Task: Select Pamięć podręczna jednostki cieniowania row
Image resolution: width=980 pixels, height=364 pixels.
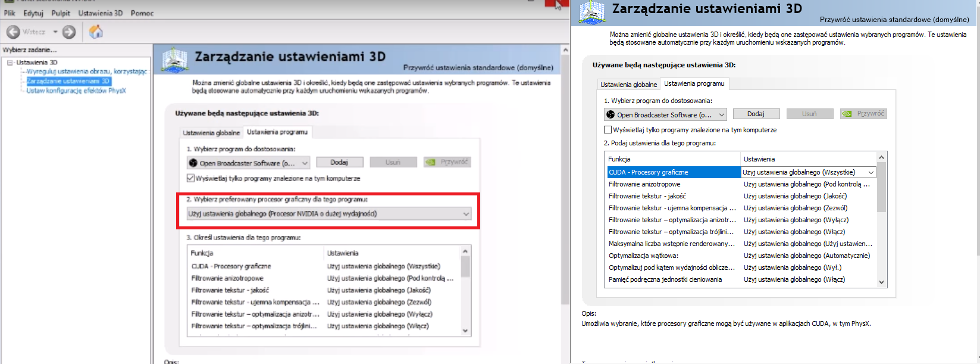Action: tap(741, 279)
